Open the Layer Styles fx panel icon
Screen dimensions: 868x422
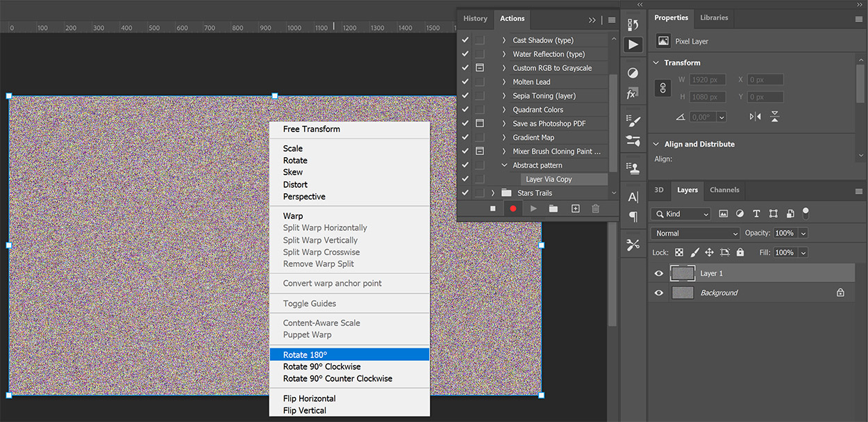click(x=633, y=92)
